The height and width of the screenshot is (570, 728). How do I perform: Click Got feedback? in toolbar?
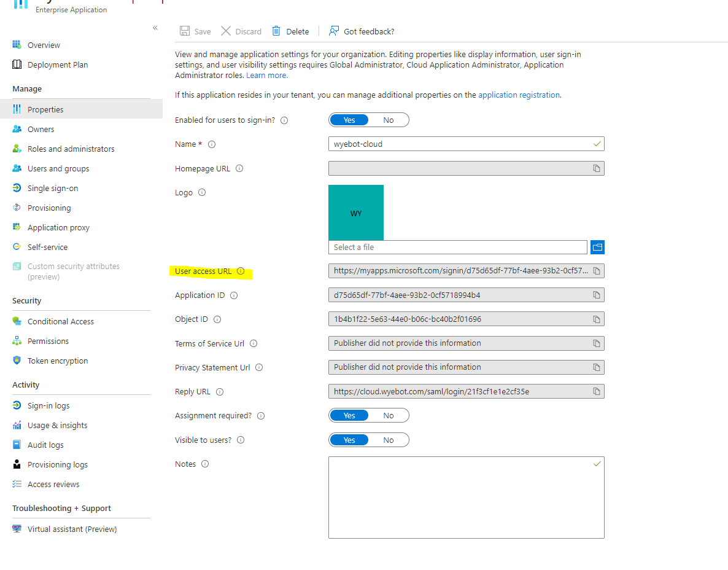(361, 31)
